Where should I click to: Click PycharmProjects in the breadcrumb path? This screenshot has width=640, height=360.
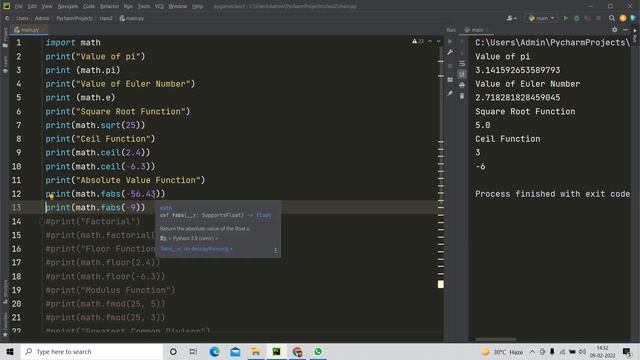pyautogui.click(x=75, y=18)
